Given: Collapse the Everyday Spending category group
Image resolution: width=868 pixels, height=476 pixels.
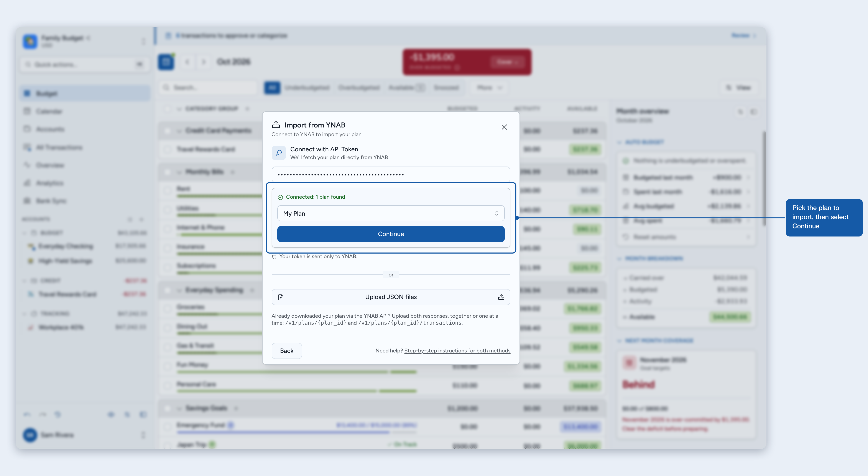Looking at the screenshot, I should pos(179,290).
